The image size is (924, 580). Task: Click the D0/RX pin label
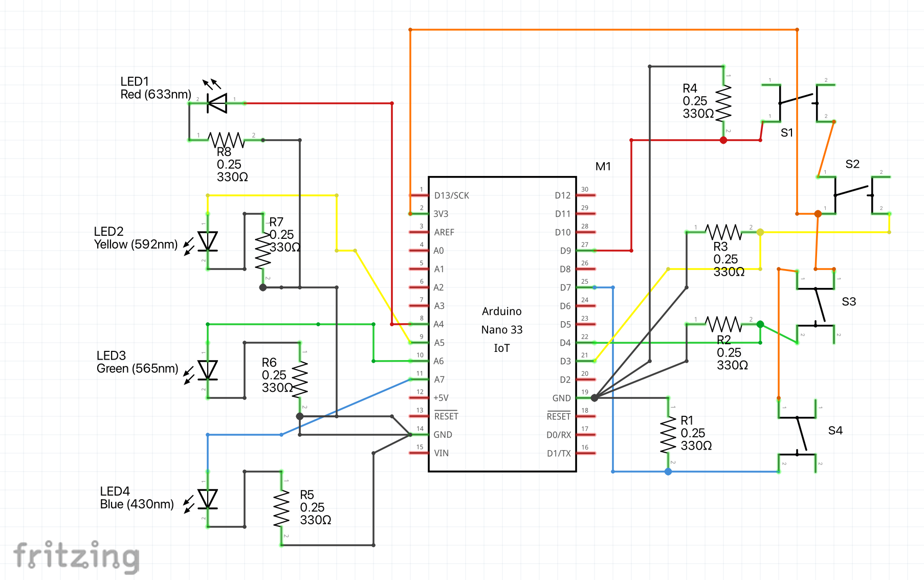coord(559,435)
